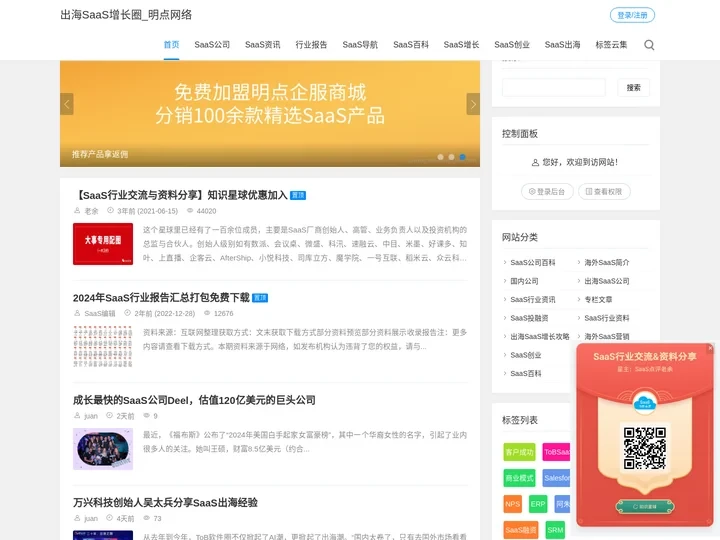The width and height of the screenshot is (720, 540).
Task: Open the SaaS创业 menu item
Action: pyautogui.click(x=512, y=45)
